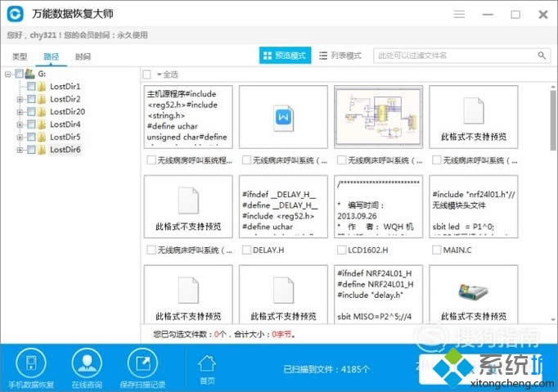This screenshot has width=558, height=392.
Task: Click the 无线病房呼叫系统程 file name
Action: click(x=195, y=160)
